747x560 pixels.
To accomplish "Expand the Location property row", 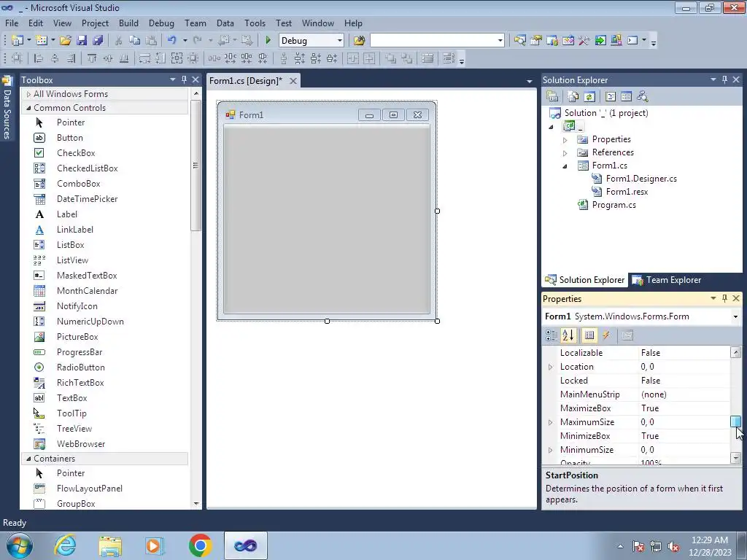I will pos(550,367).
